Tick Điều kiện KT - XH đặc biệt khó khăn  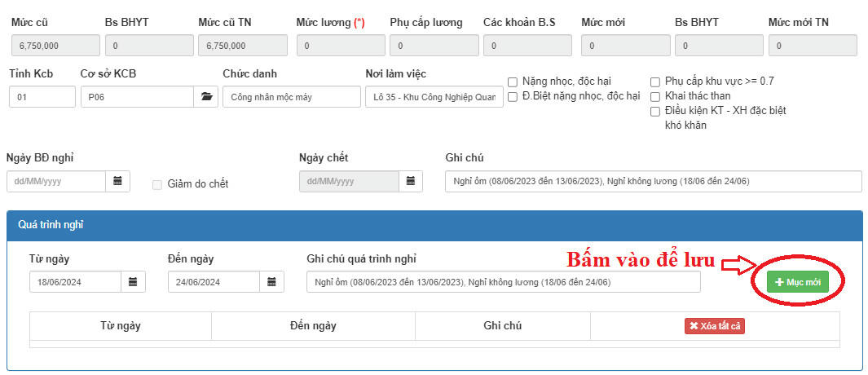655,112
